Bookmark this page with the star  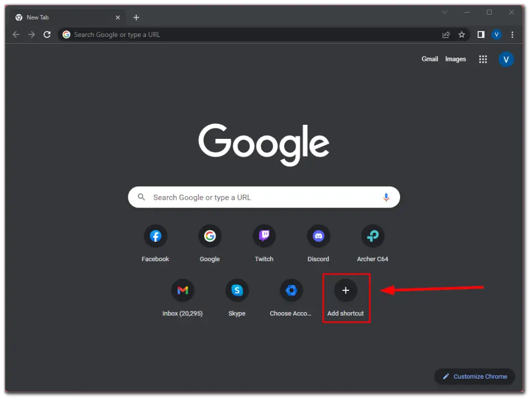462,34
